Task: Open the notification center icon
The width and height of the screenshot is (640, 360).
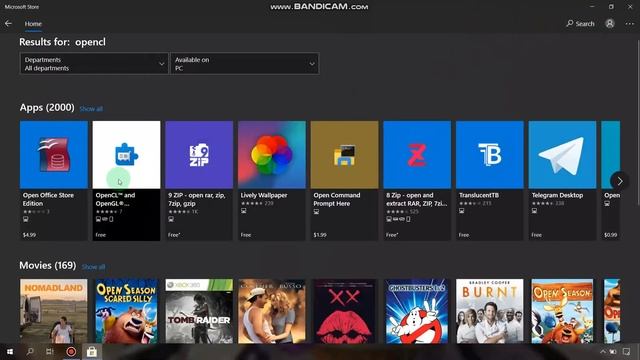Action: (627, 351)
